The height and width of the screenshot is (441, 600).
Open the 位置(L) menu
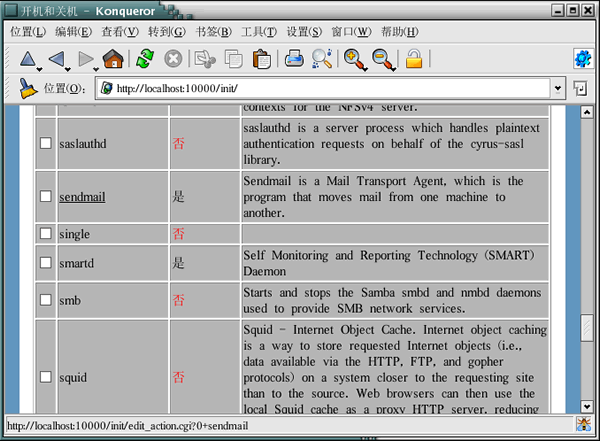point(28,32)
